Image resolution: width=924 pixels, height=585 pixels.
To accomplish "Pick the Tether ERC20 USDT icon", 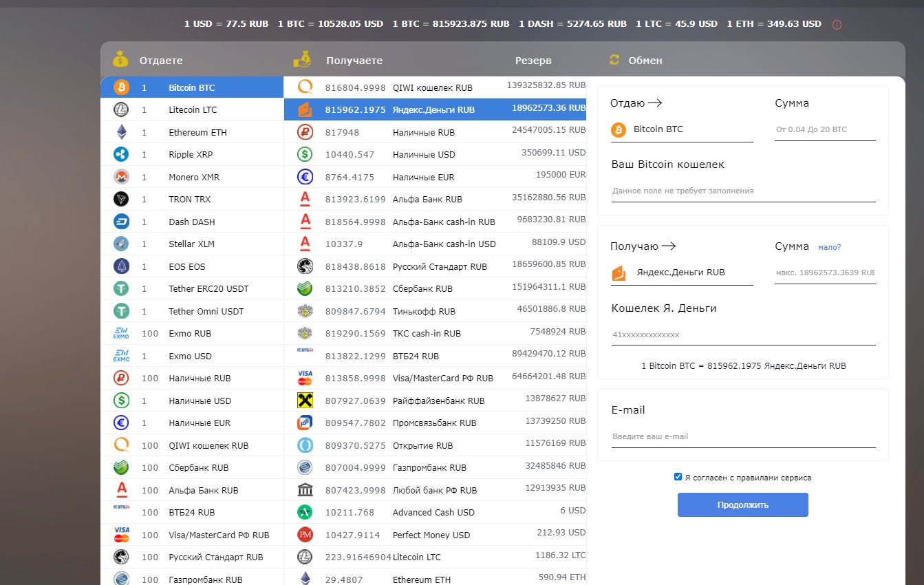I will [121, 288].
